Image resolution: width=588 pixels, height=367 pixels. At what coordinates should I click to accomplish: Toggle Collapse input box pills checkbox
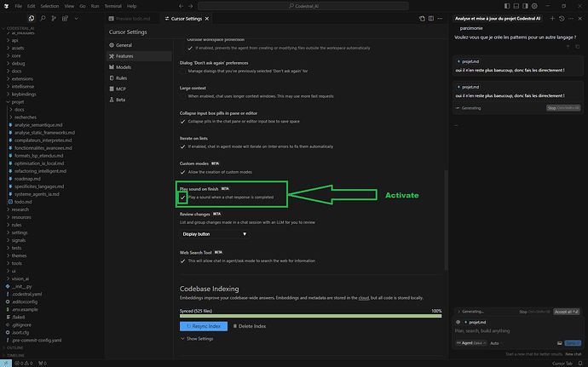182,122
